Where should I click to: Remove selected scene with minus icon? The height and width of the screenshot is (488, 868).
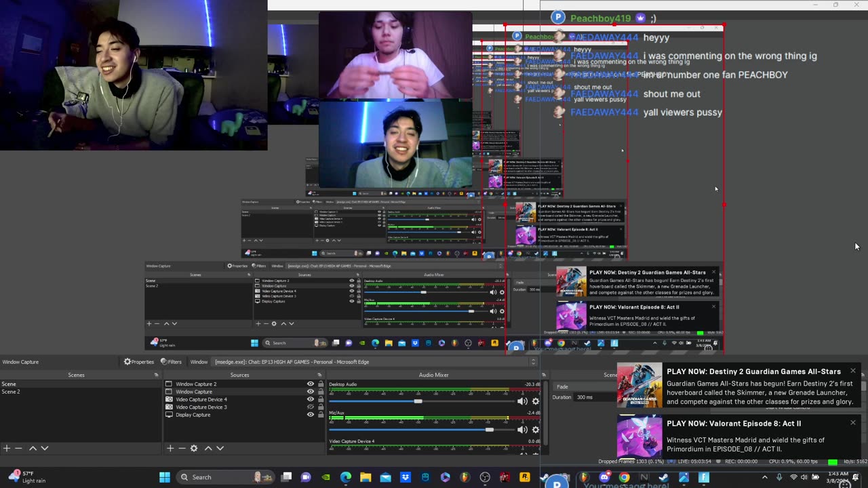[x=19, y=448]
